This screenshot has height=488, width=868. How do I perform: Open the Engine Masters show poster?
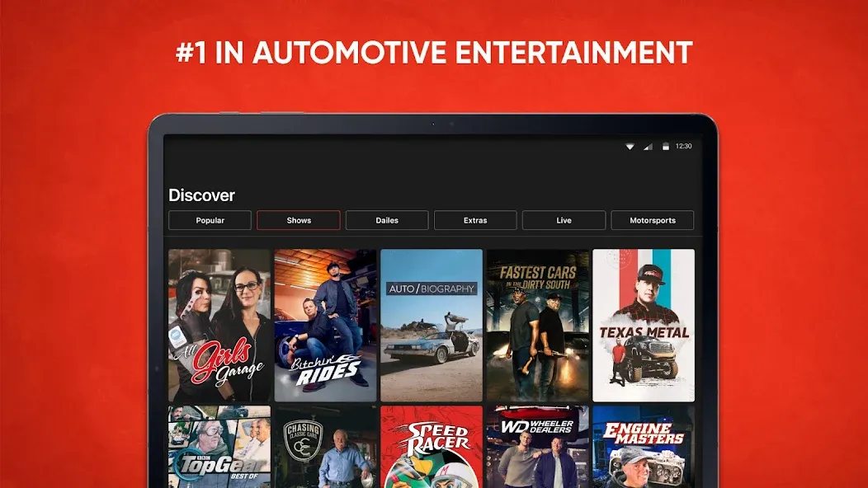pos(644,447)
